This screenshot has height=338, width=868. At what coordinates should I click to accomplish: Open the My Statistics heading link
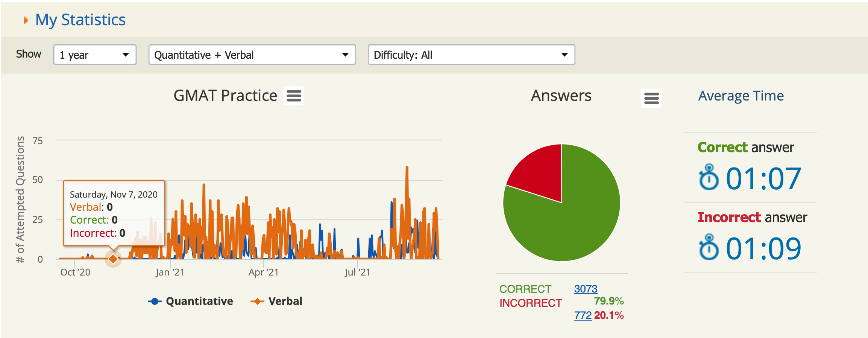tap(80, 20)
